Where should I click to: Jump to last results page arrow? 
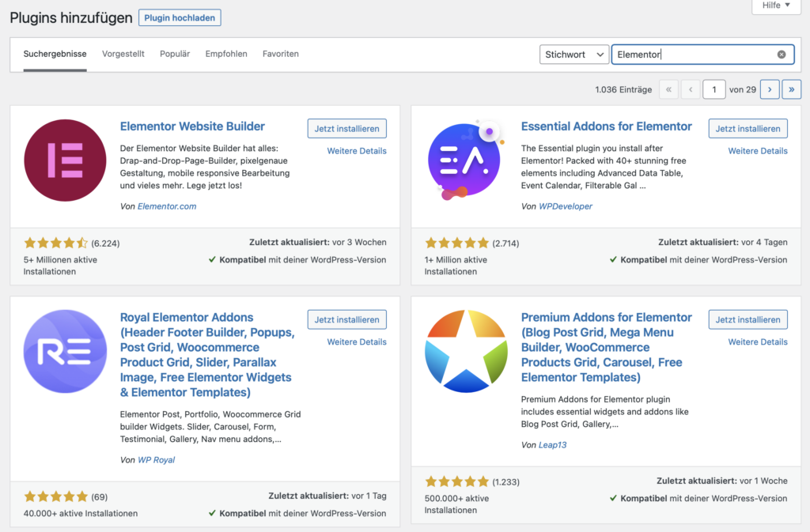(791, 89)
